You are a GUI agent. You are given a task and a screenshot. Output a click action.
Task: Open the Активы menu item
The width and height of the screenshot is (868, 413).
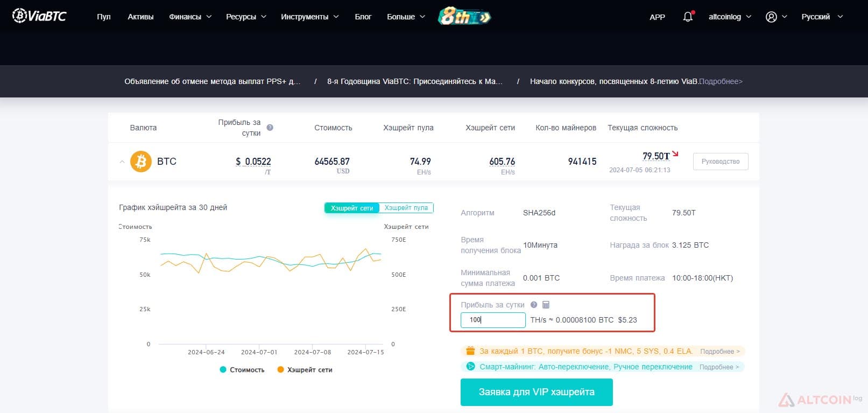click(x=140, y=17)
